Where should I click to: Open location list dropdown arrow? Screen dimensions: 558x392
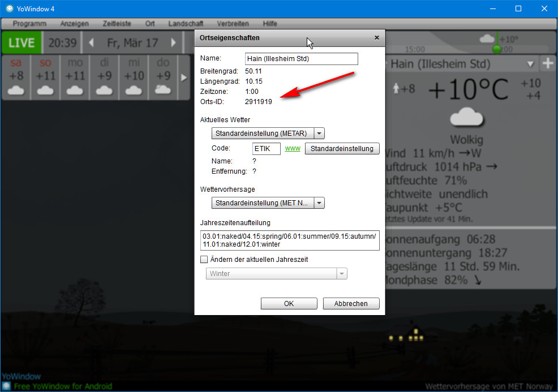point(530,64)
